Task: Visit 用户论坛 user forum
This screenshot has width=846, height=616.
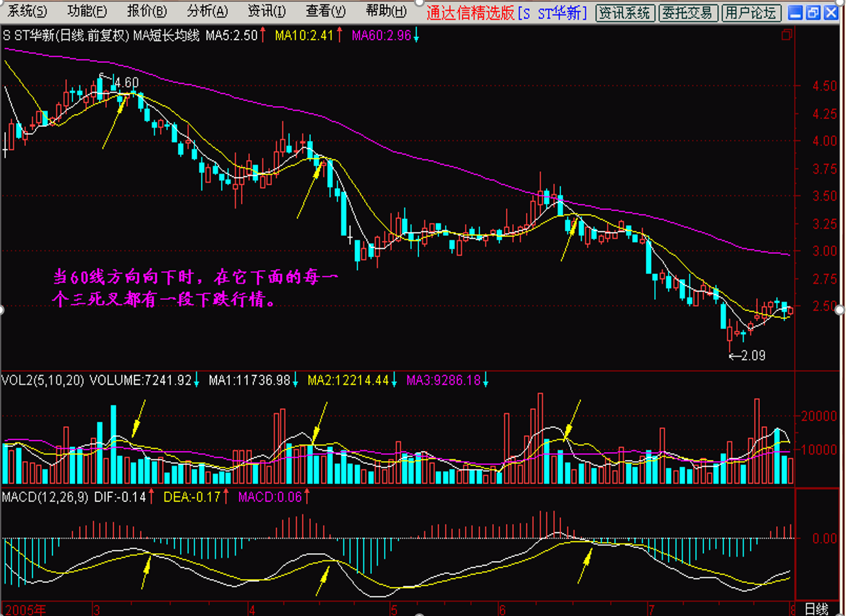Action: (x=751, y=12)
